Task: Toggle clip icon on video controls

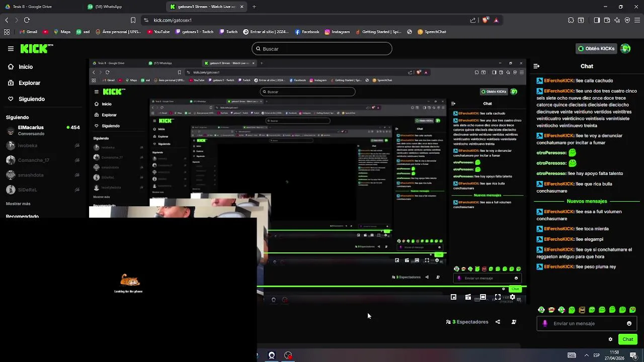Action: click(x=468, y=297)
